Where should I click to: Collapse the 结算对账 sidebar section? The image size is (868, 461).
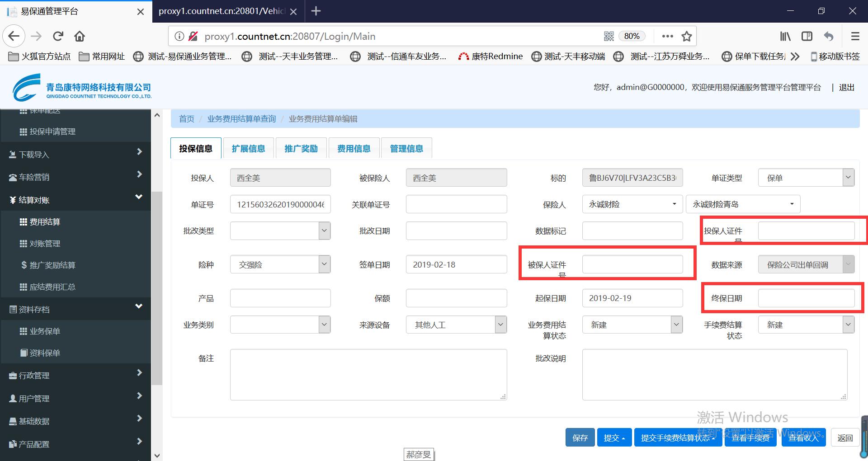tap(75, 200)
